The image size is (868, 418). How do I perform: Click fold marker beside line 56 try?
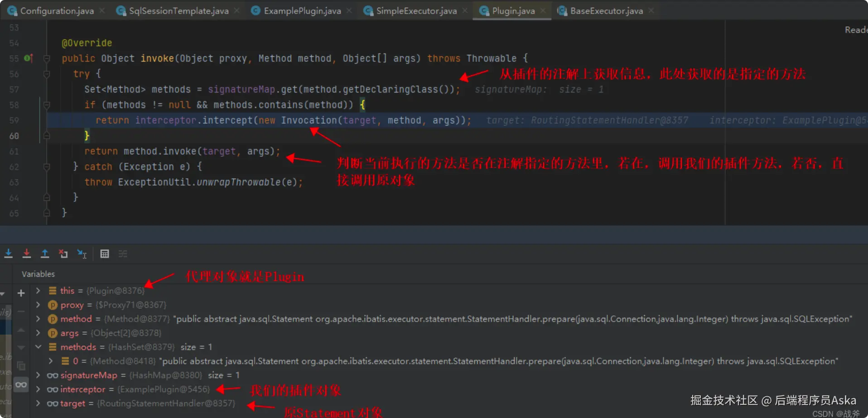(x=47, y=74)
